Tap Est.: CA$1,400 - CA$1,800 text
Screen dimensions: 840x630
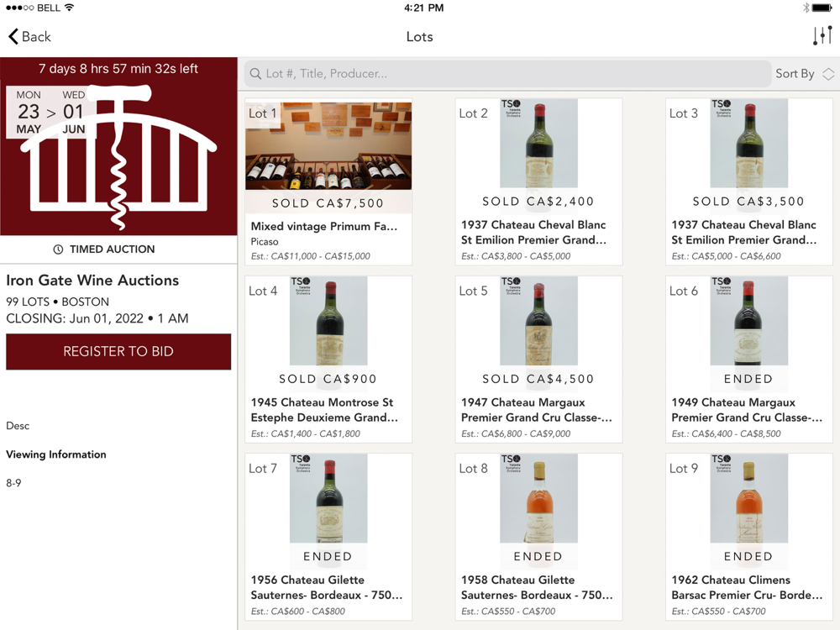coord(306,433)
